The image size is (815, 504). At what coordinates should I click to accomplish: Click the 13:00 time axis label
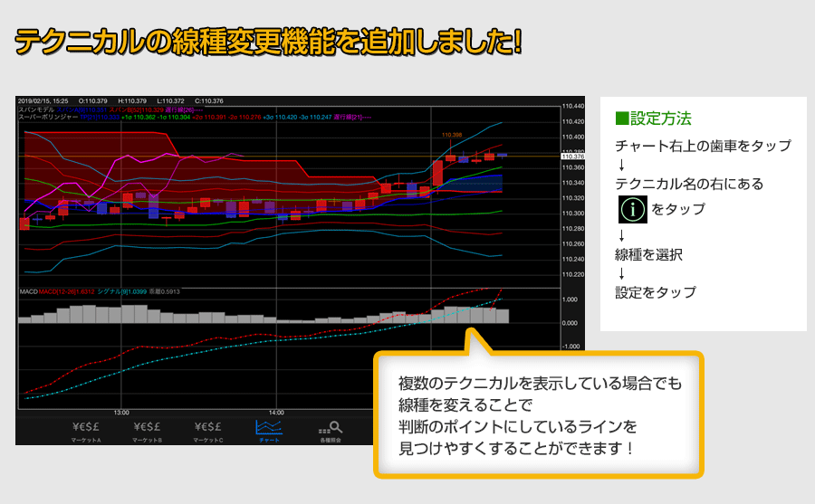pos(121,413)
